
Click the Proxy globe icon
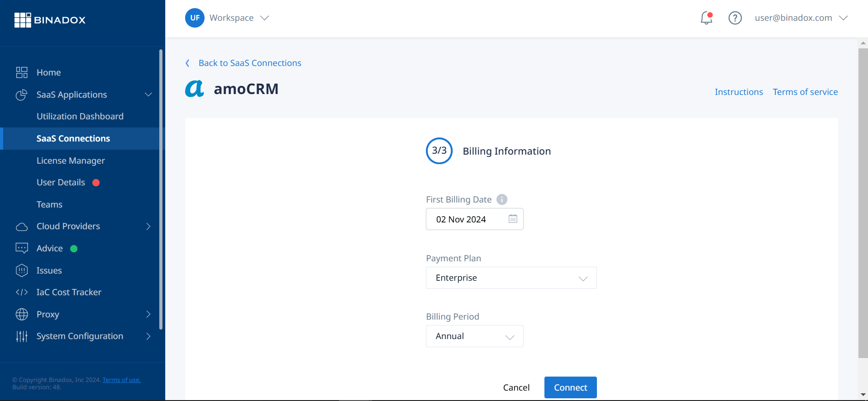(x=22, y=314)
